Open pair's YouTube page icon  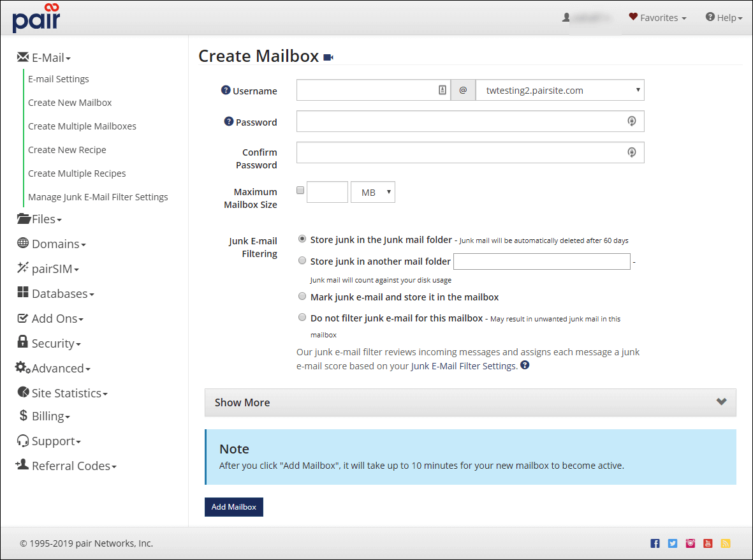click(708, 543)
